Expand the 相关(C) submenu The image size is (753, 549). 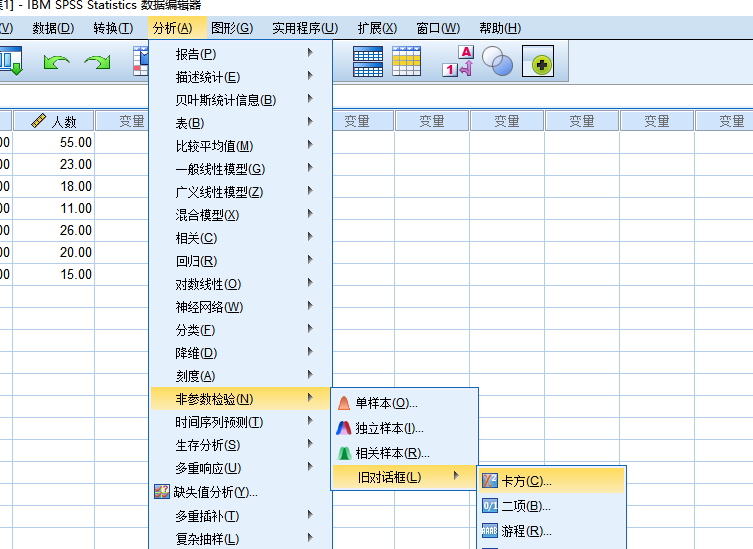(241, 238)
